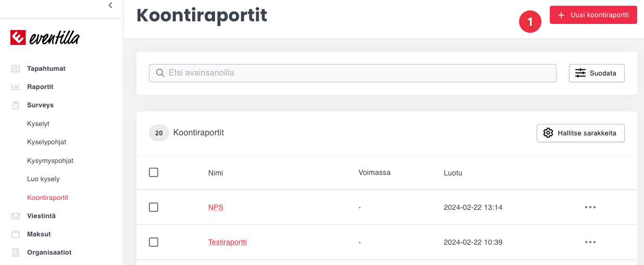Image resolution: width=644 pixels, height=265 pixels.
Task: Click the 20 count badge
Action: [159, 133]
